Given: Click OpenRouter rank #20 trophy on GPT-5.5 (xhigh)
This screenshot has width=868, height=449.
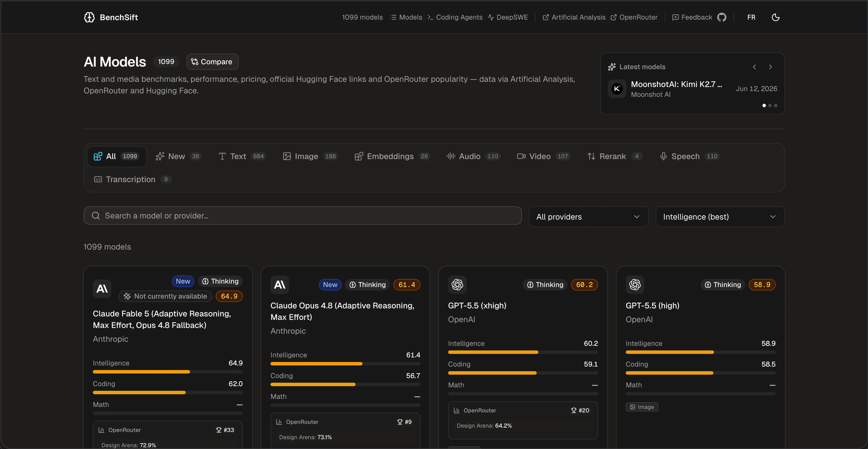Looking at the screenshot, I should click(580, 410).
